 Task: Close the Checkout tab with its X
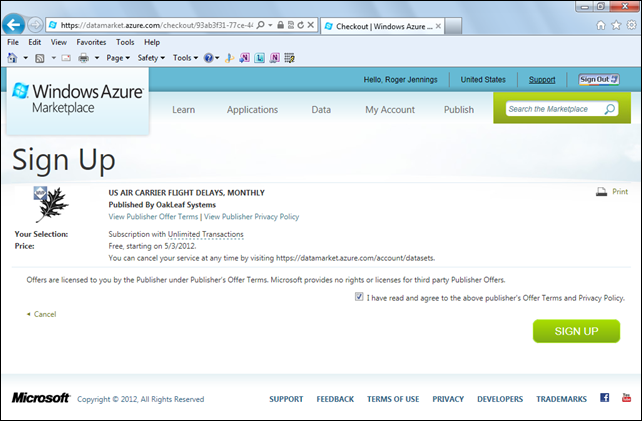click(438, 26)
